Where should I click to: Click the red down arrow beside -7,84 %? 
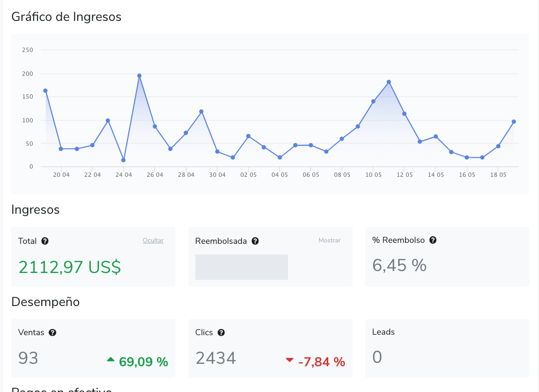point(290,360)
